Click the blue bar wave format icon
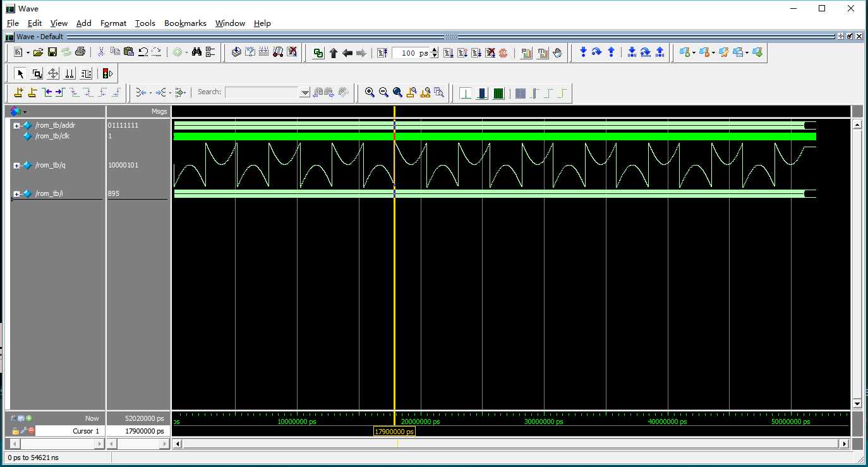Screen dimensions: 868x467 pos(482,94)
